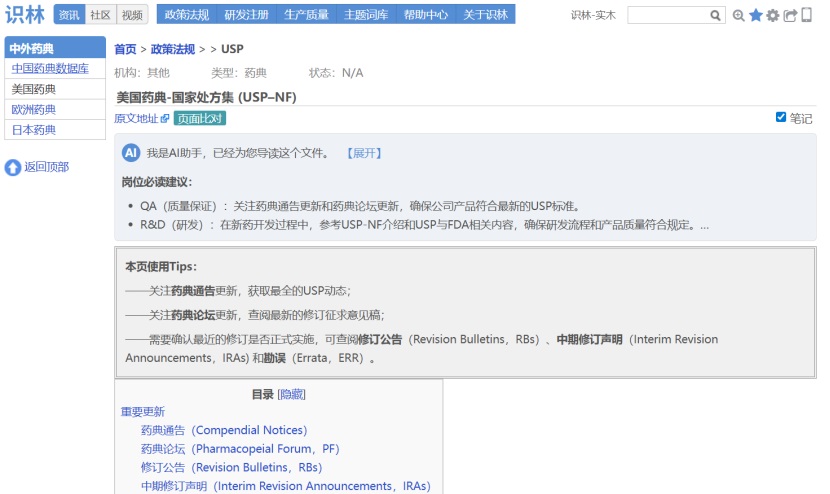This screenshot has height=494, width=830.
Task: Click the 药典论坛 (Pharmacopeial Forum) link
Action: click(240, 449)
